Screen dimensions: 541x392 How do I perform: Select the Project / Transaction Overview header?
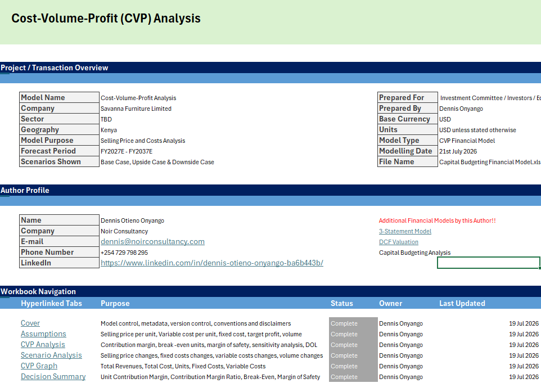click(55, 67)
